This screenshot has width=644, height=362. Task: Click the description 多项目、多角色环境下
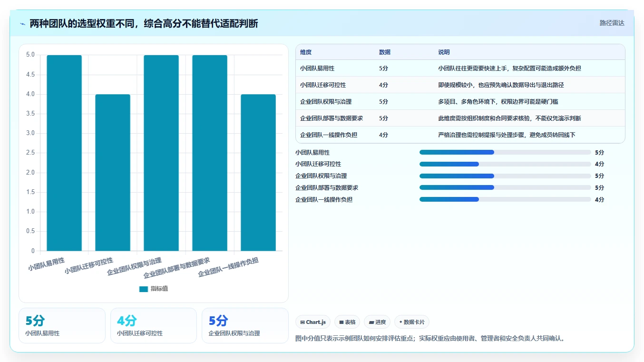(x=467, y=102)
